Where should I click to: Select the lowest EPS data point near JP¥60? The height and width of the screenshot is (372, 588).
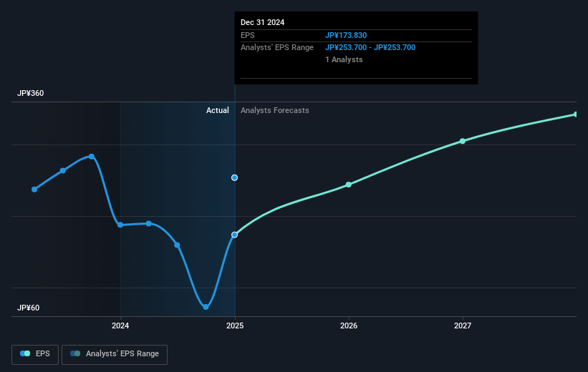(x=206, y=307)
